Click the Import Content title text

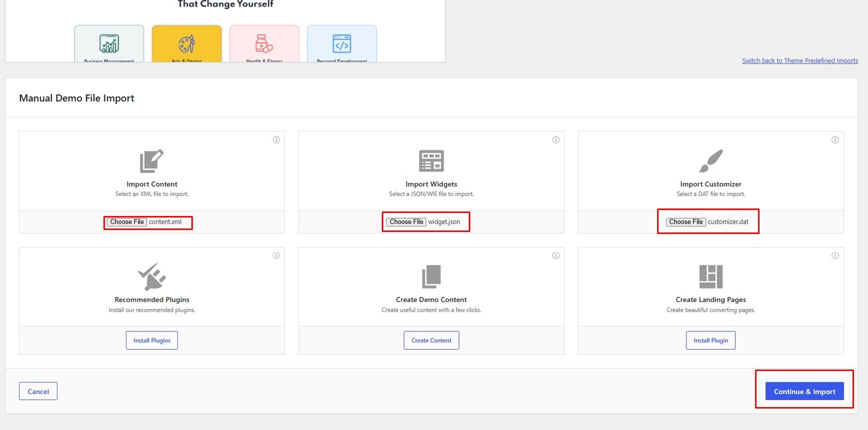coord(152,184)
